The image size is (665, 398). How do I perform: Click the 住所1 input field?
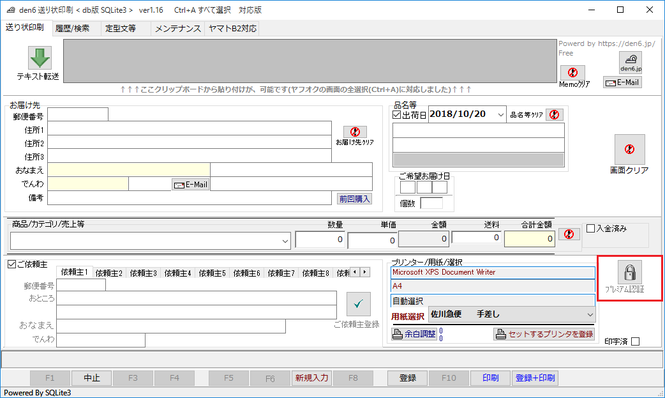click(x=189, y=128)
